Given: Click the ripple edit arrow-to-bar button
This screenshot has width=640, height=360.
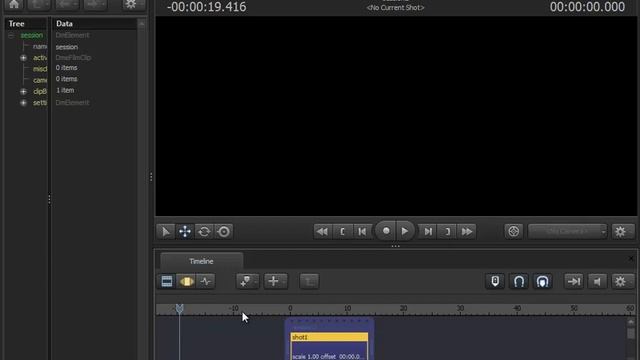Looking at the screenshot, I should 574,281.
